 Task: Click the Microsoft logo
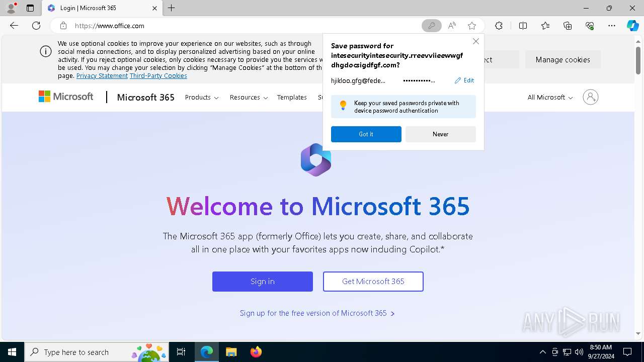tap(66, 97)
